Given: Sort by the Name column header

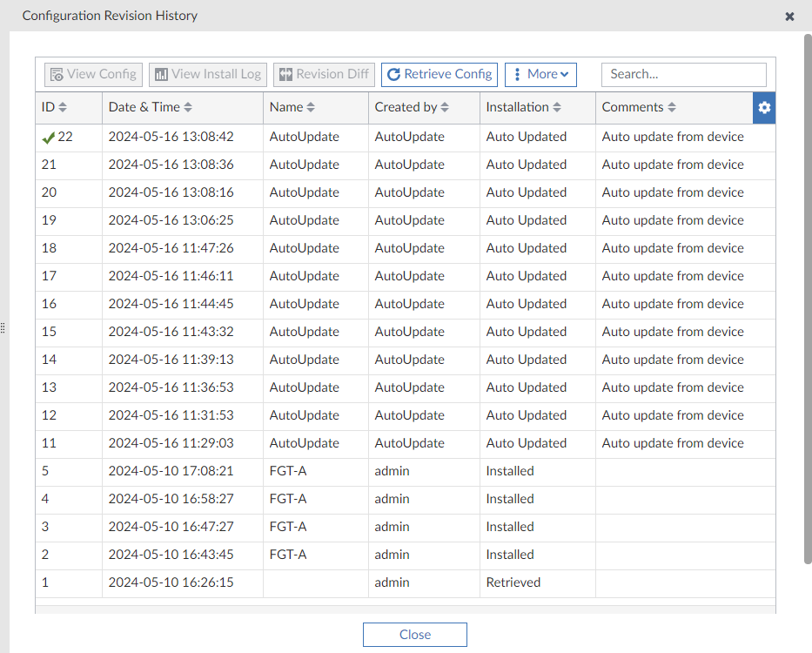Looking at the screenshot, I should (311, 108).
